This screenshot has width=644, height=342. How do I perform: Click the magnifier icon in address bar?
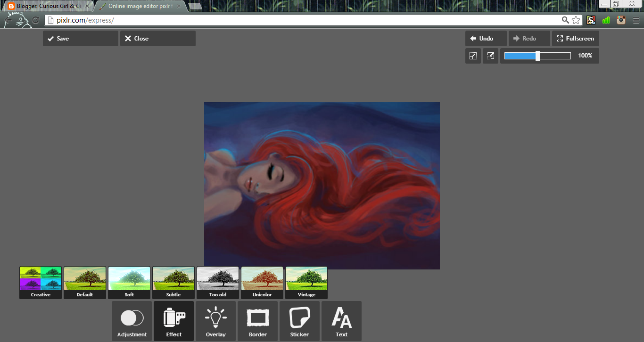(x=565, y=20)
